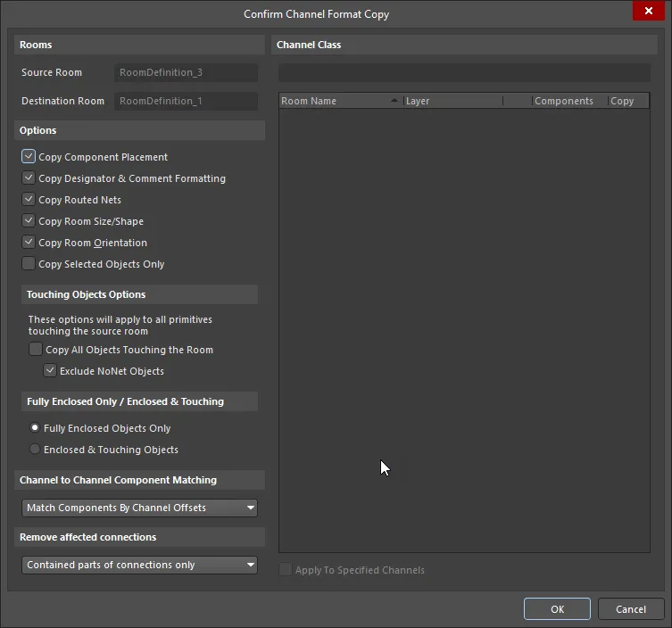Click the Touching Objects Options header
672x628 pixels.
point(140,294)
